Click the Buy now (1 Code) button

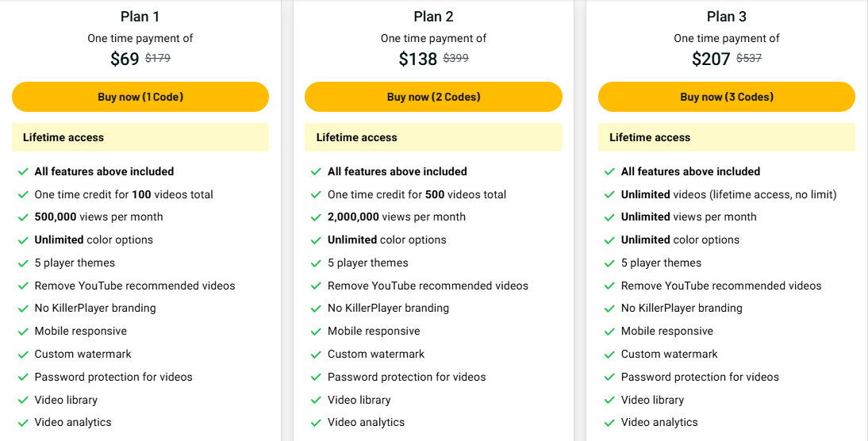coord(140,97)
